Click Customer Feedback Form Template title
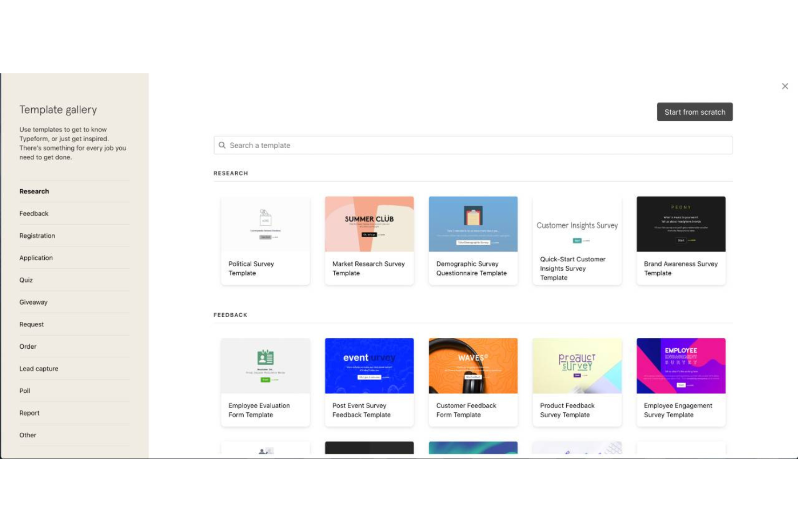 click(x=466, y=410)
